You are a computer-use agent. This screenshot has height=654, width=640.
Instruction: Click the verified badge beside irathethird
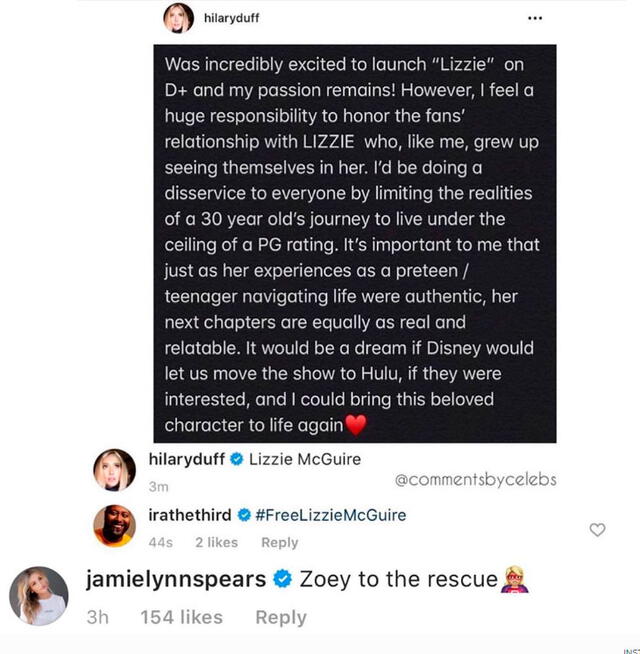click(x=242, y=515)
